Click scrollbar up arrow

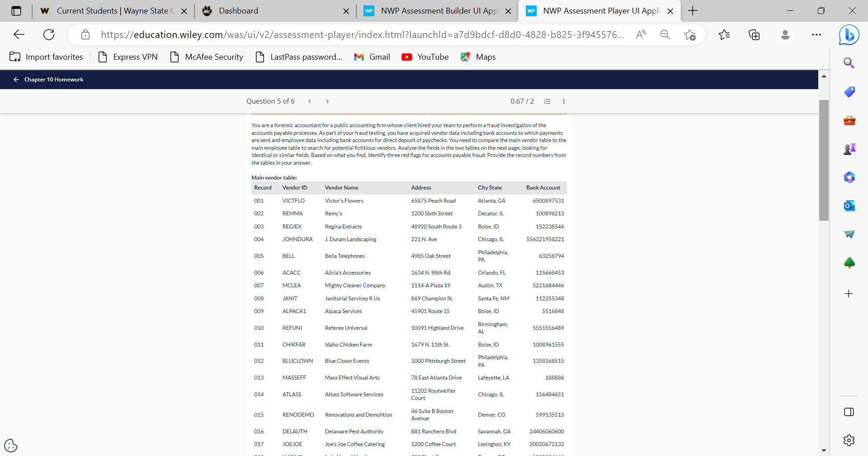[x=824, y=76]
